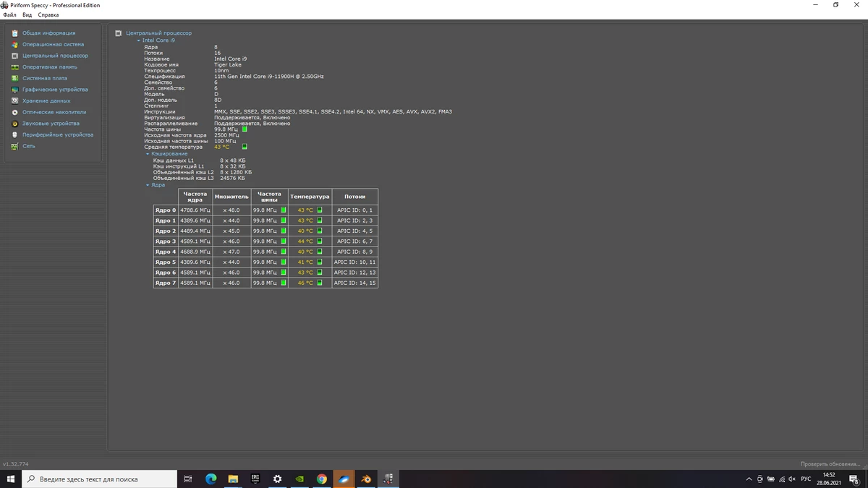Click Проверить обновления link

click(832, 464)
